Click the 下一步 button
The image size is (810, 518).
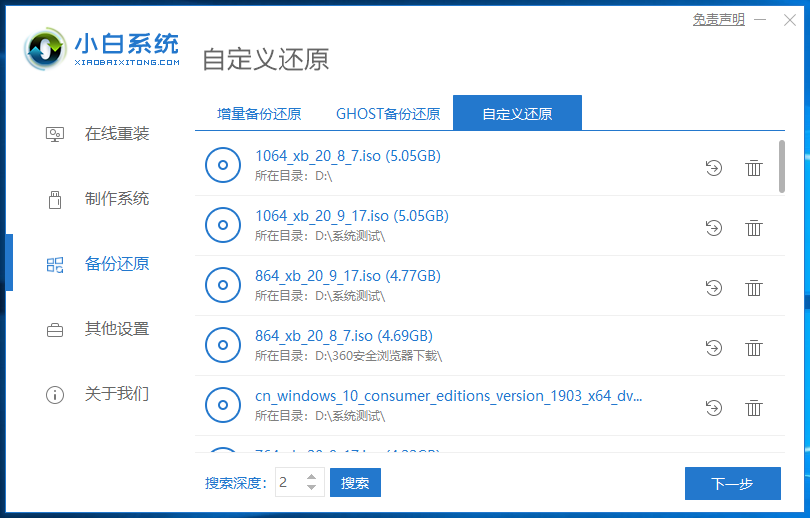(733, 483)
